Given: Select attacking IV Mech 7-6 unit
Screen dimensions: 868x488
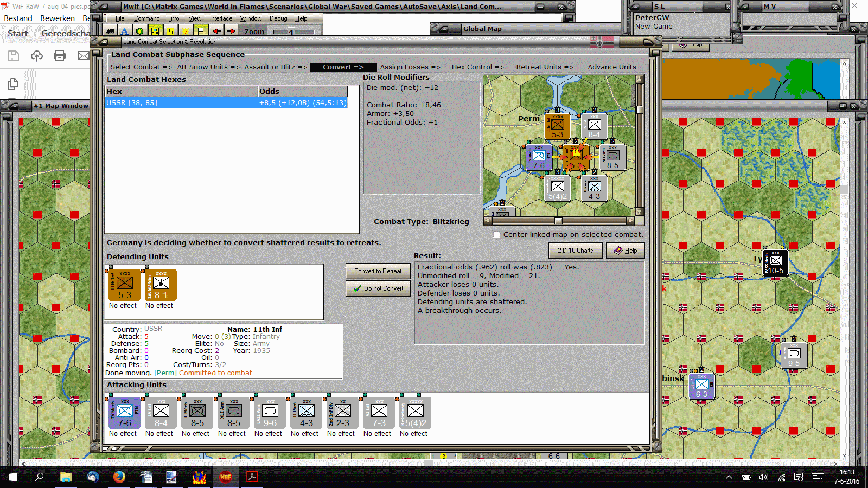Looking at the screenshot, I should pyautogui.click(x=125, y=413).
